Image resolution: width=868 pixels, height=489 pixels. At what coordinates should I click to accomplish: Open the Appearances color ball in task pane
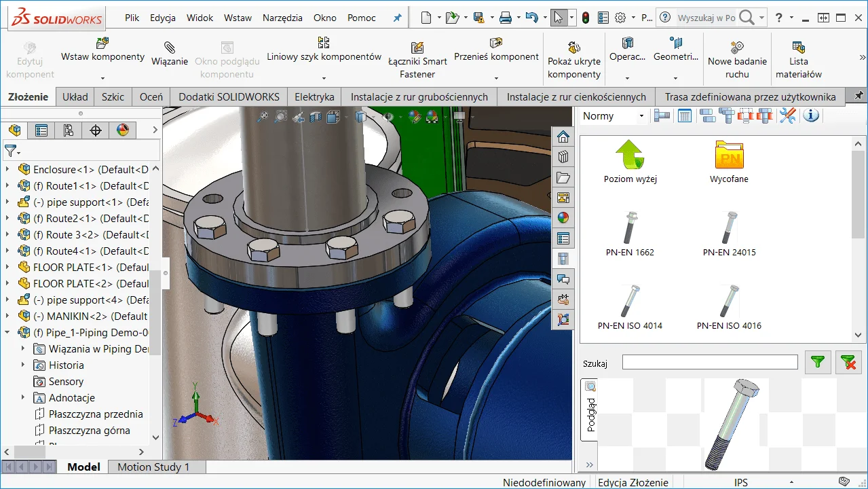click(563, 218)
